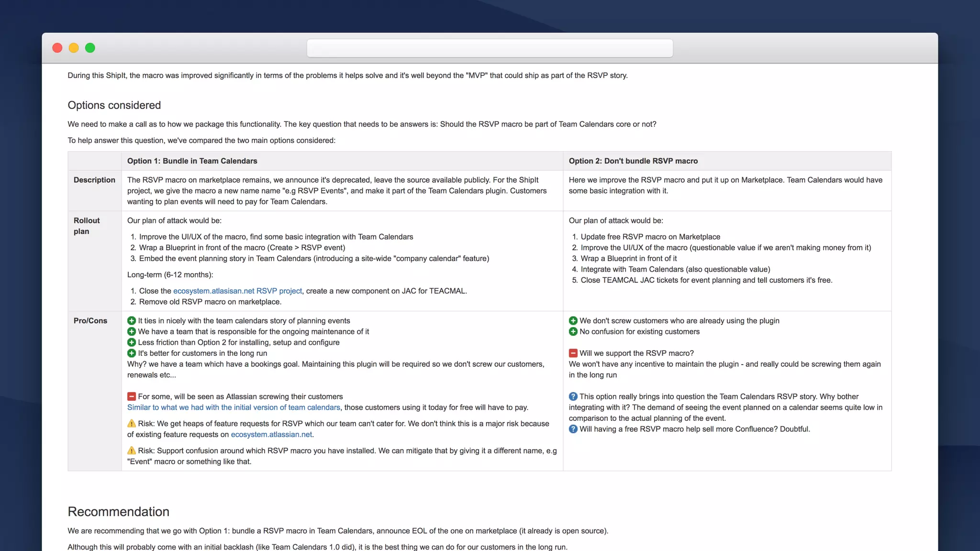Click red minus icon beside 'For some, will be seen'
980x551 pixels.
[132, 397]
